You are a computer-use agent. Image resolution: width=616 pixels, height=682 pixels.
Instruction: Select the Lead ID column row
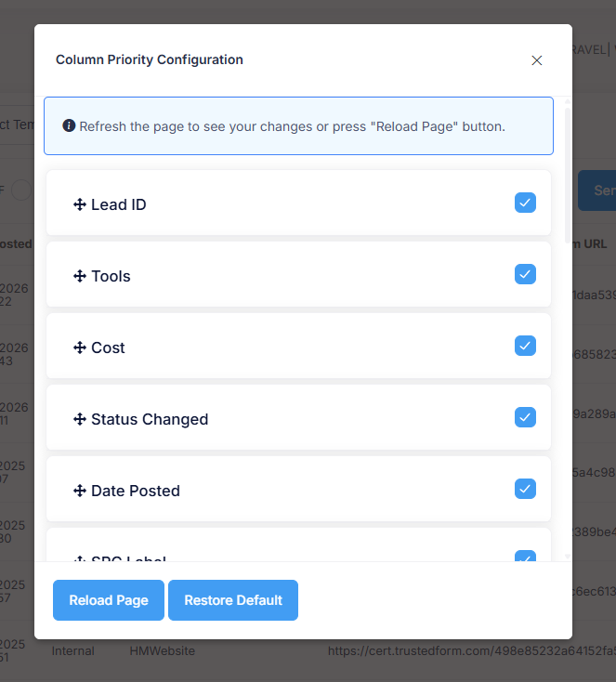[x=297, y=203]
